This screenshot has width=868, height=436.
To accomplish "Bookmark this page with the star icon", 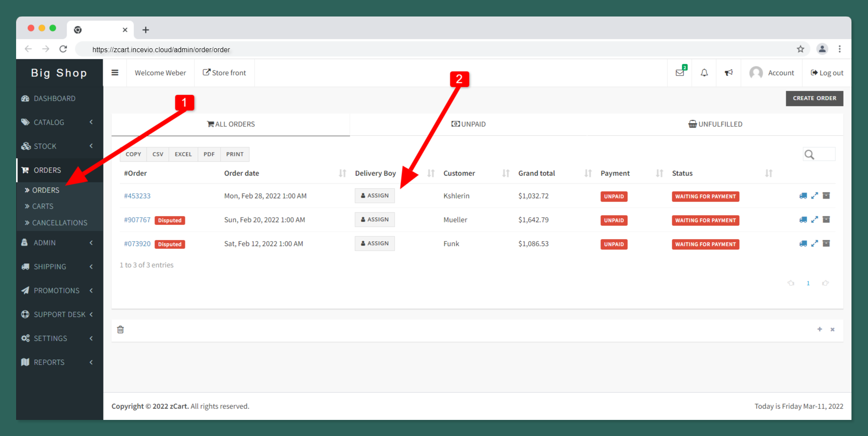I will click(800, 49).
